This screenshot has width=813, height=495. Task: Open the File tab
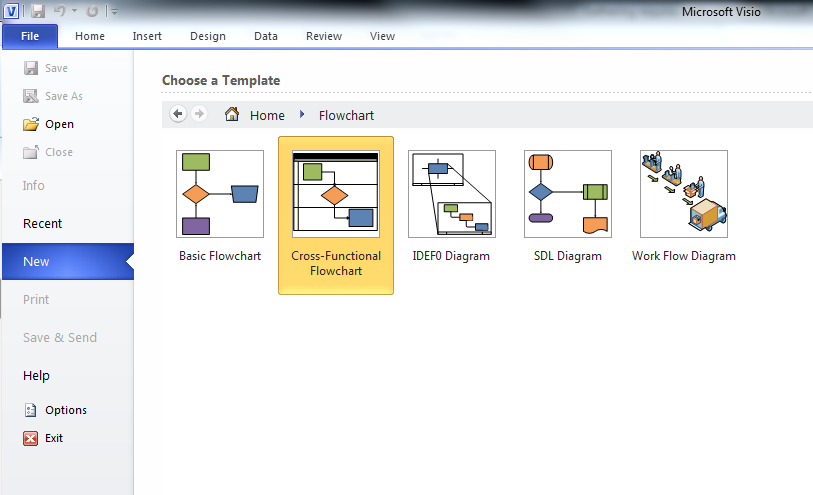click(30, 36)
